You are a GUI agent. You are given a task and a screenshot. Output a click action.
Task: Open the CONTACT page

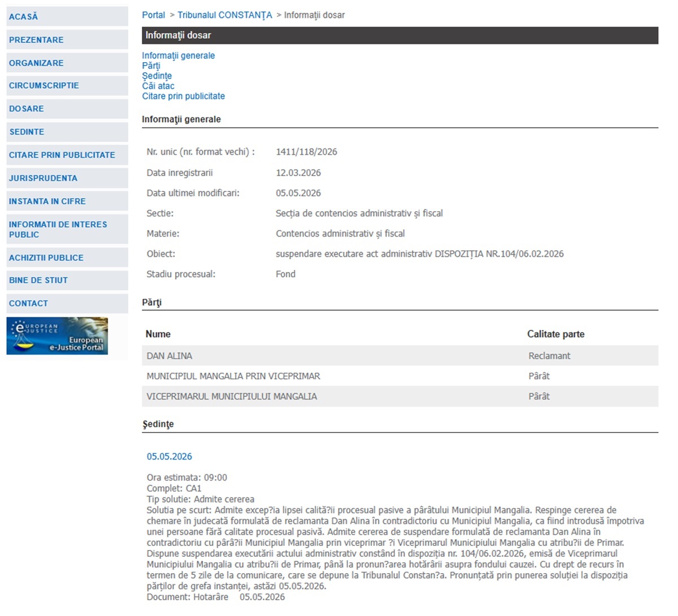(67, 304)
